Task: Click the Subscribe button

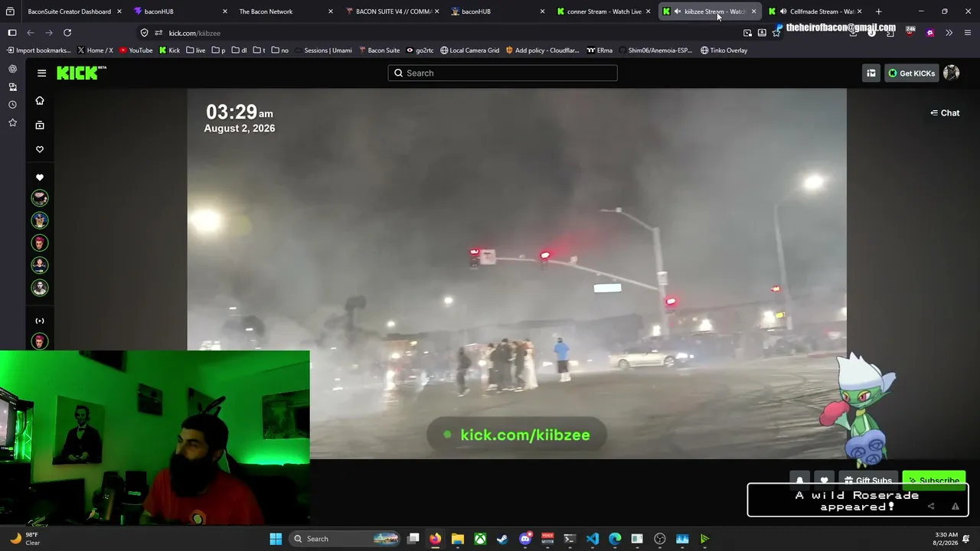Action: [934, 481]
